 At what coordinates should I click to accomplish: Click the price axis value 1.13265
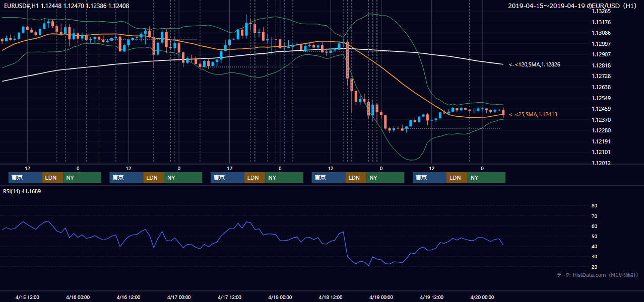coord(601,11)
